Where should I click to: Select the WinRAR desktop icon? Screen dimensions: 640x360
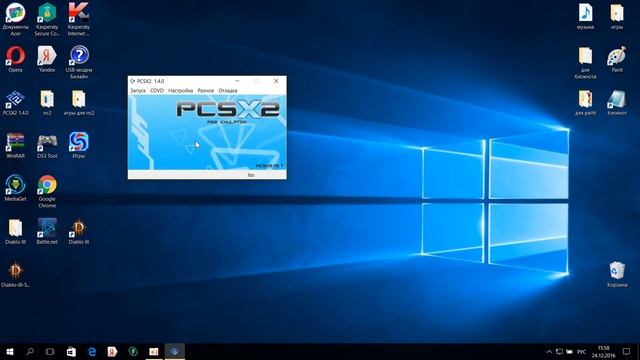16,146
